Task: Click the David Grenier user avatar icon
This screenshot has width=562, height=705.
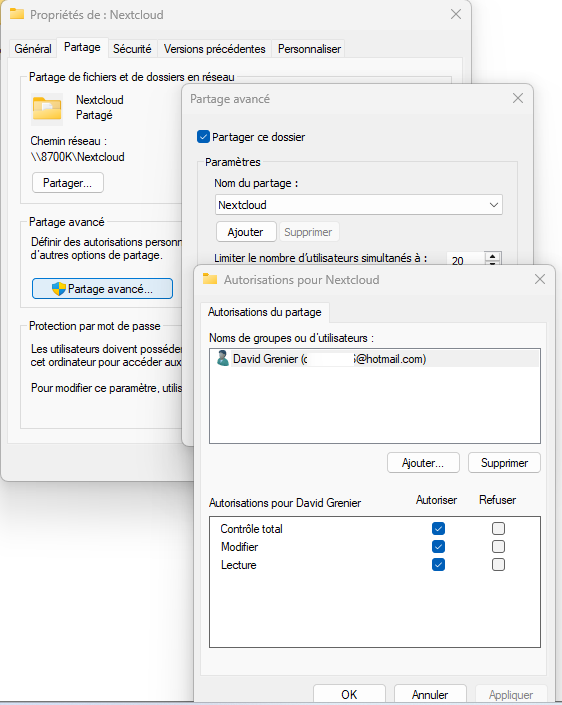Action: (x=223, y=358)
